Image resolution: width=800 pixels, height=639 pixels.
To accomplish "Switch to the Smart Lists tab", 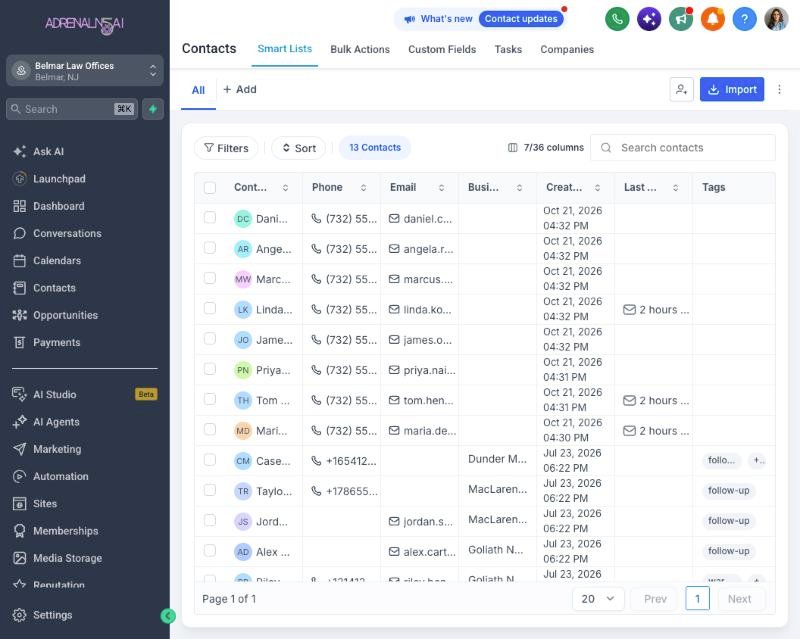I will click(x=285, y=49).
